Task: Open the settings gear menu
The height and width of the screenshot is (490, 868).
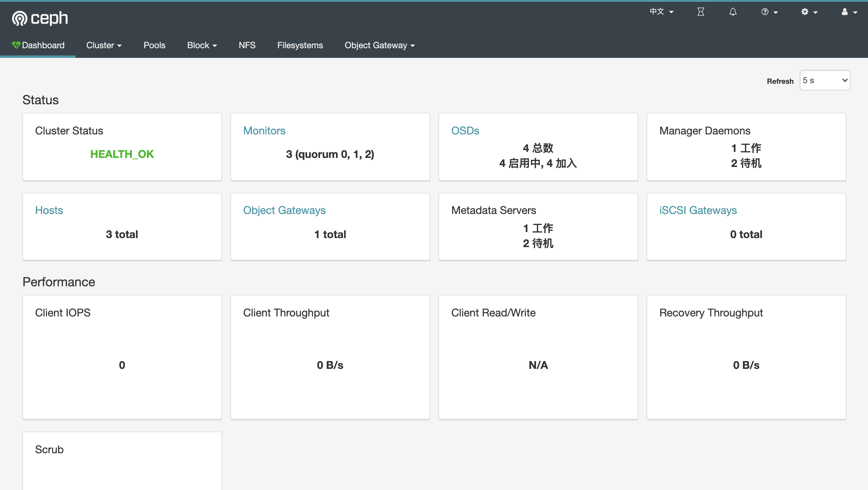Action: click(809, 12)
